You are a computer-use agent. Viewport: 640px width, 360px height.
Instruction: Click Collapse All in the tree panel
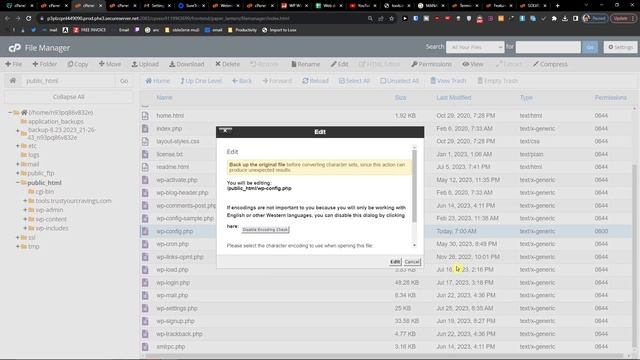coord(69,97)
